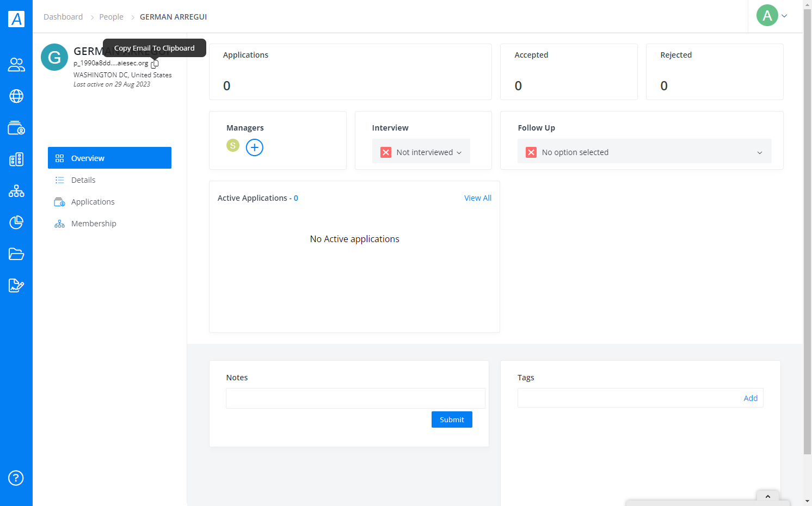Click the GERMAN ARREGUI breadcrumb text
The image size is (812, 506).
pyautogui.click(x=173, y=17)
